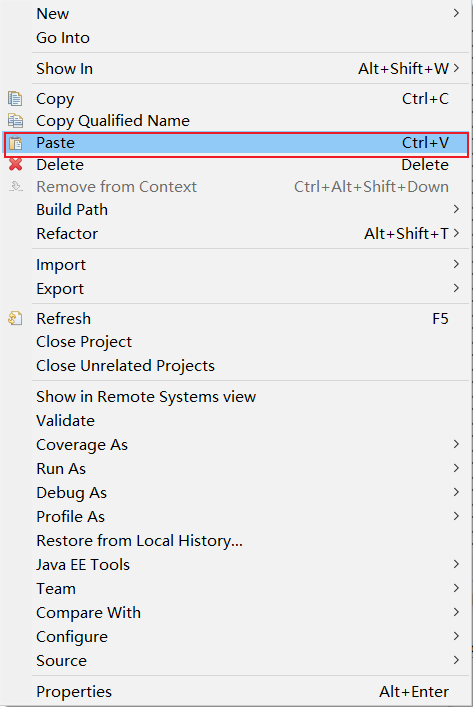Choose Restore from Local History
473x707 pixels.
point(139,541)
